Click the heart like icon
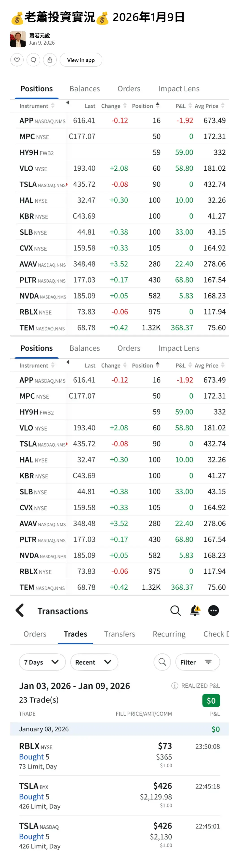Image resolution: width=242 pixels, height=868 pixels. pos(17,60)
